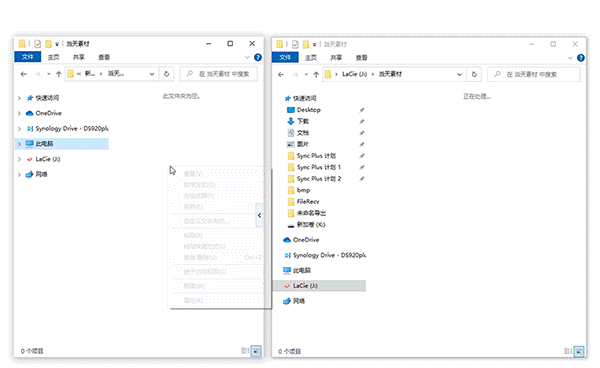Expand 此电脑 node in left window
The image size is (600, 368).
[x=19, y=144]
